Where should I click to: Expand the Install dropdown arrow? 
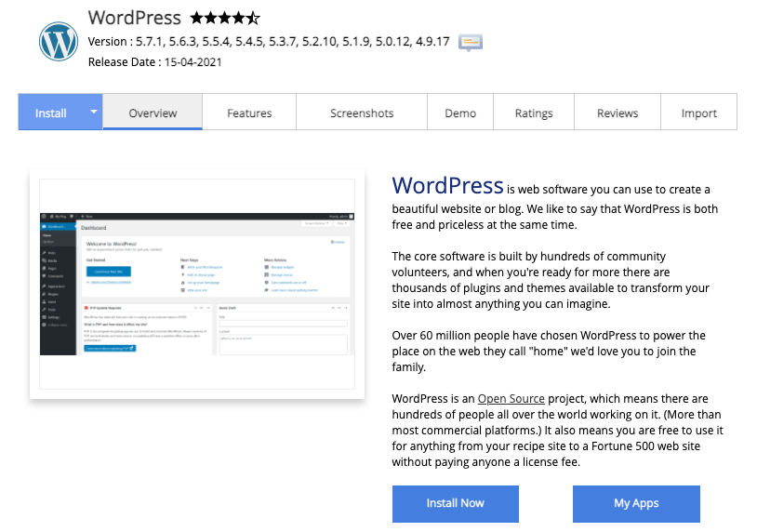click(94, 113)
